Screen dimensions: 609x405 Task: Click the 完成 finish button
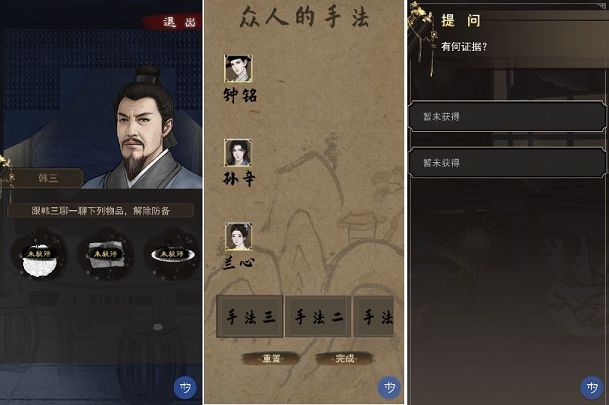345,358
